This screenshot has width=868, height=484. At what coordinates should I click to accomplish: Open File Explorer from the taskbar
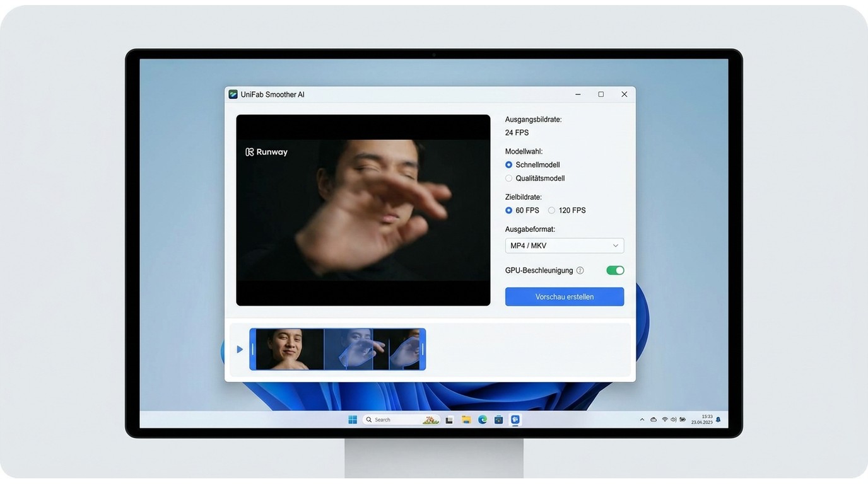[466, 420]
